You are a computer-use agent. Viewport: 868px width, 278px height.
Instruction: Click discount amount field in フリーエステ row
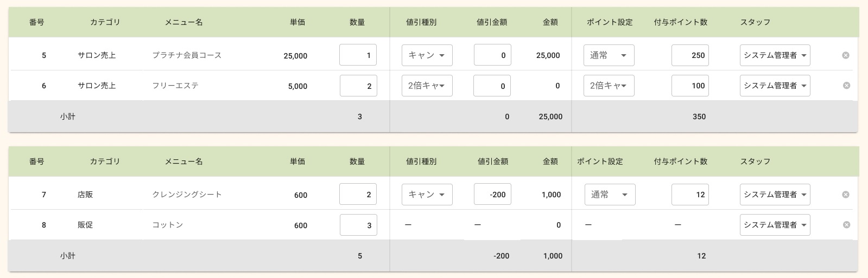(492, 86)
